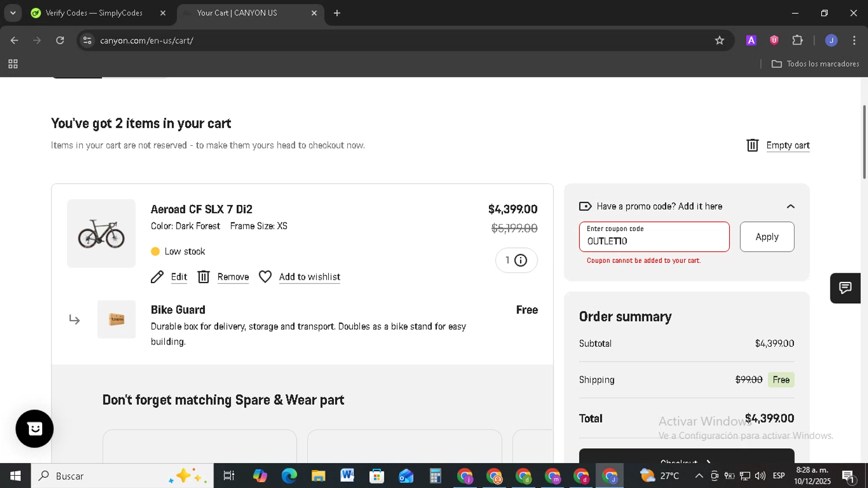Click the quantity 1 selector
868x488 pixels.
click(x=516, y=260)
